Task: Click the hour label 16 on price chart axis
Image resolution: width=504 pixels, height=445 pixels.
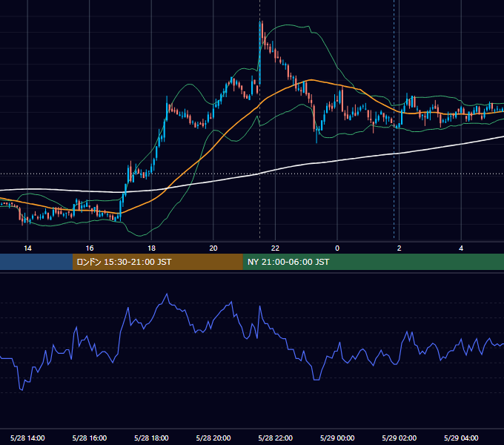Action: [90, 248]
